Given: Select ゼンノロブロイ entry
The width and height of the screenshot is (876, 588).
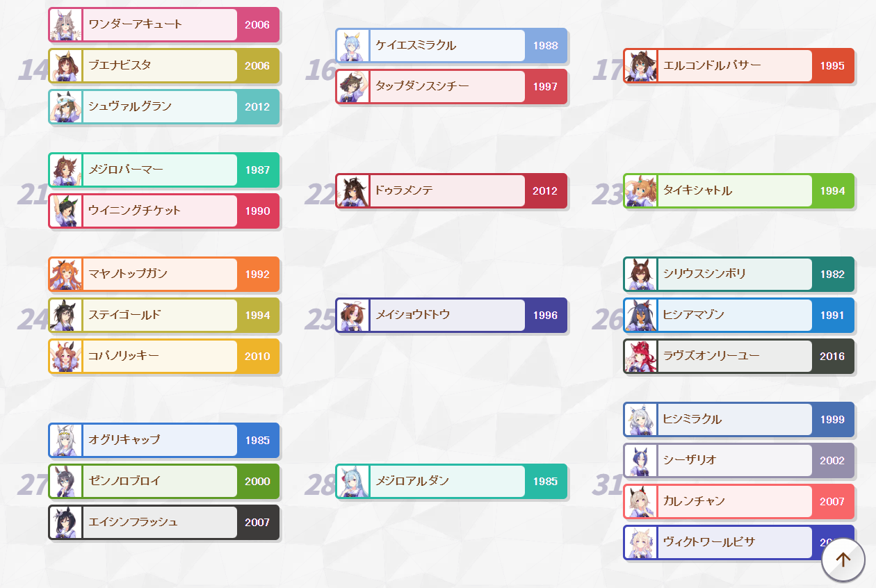Looking at the screenshot, I should coord(164,481).
